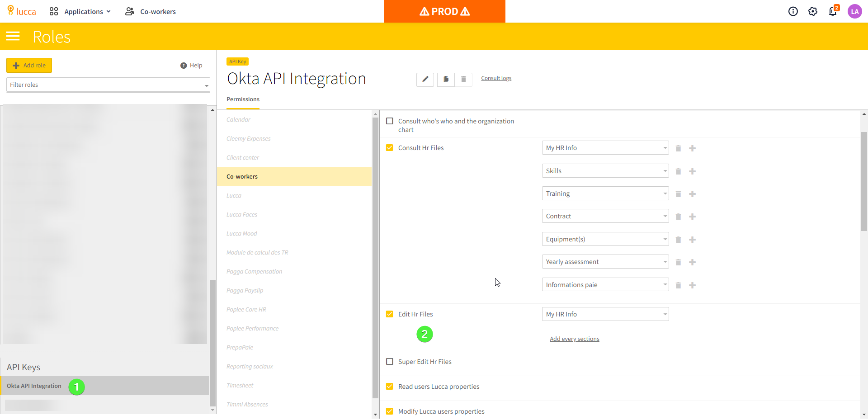Open the information icon in top bar

[793, 11]
